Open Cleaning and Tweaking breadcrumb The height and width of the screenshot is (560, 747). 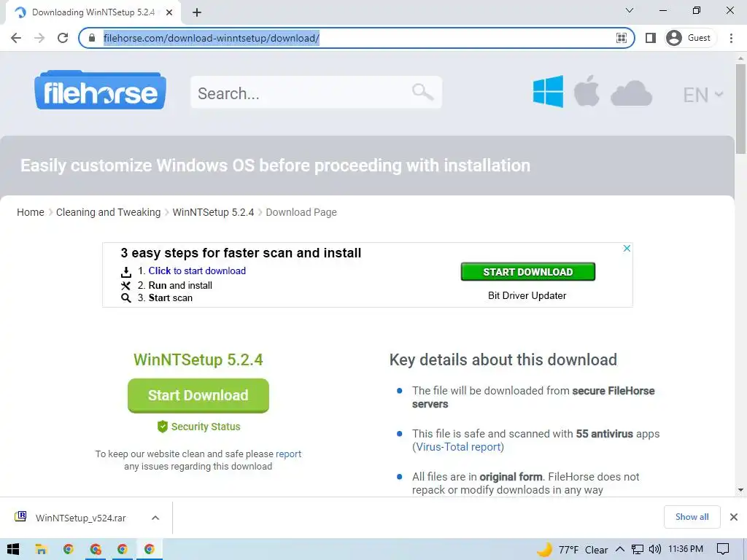[108, 212]
